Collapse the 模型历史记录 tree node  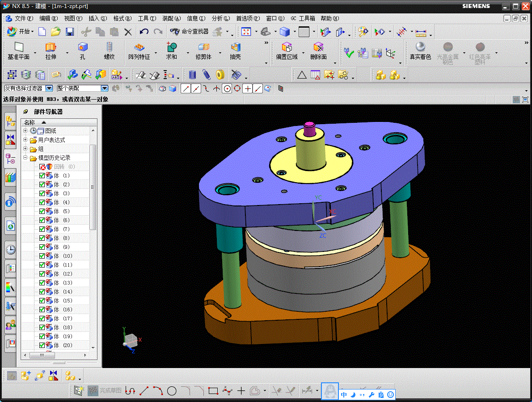[25, 158]
